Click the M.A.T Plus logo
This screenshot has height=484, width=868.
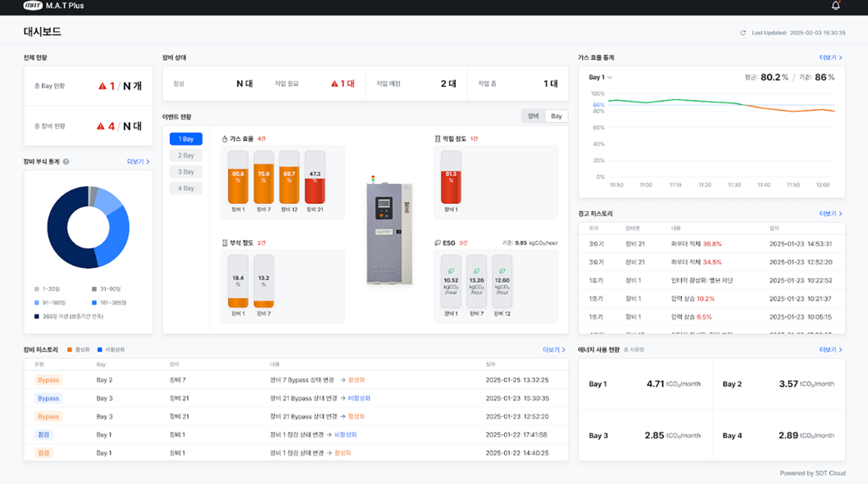(33, 6)
